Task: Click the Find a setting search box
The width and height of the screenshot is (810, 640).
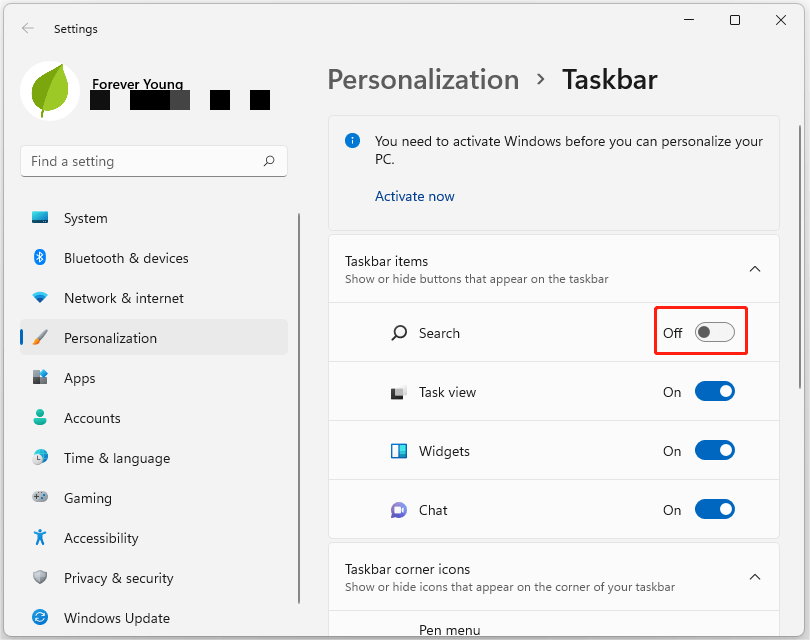Action: pyautogui.click(x=153, y=161)
